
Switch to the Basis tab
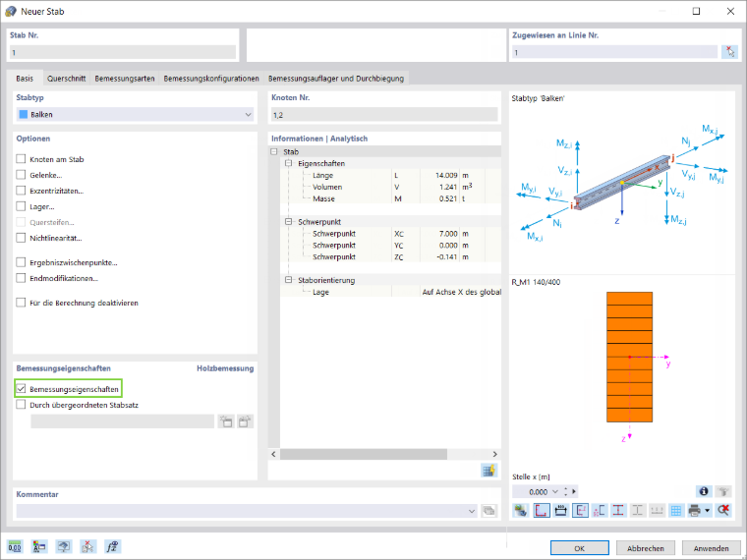[x=25, y=78]
